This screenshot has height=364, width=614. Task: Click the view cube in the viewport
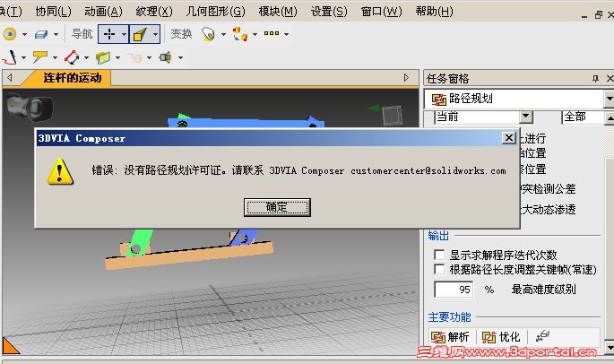pos(392,115)
